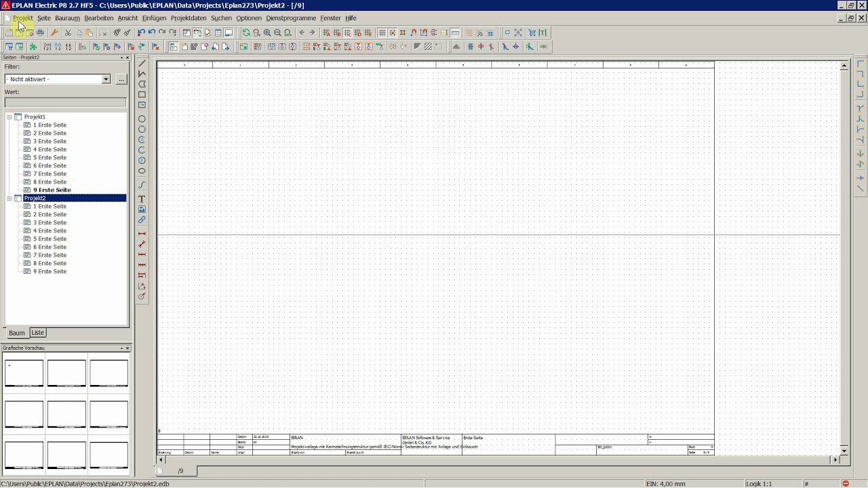Image resolution: width=868 pixels, height=488 pixels.
Task: Select the Polygon drawing tool
Action: tap(142, 84)
